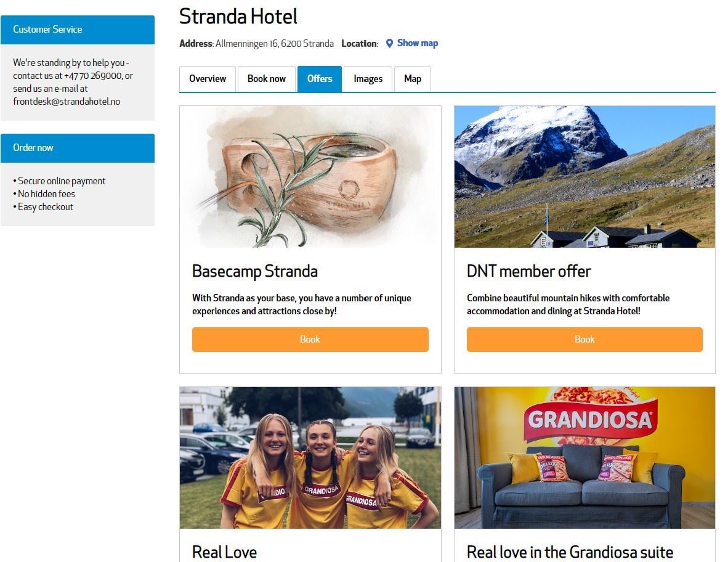Open the Book now tab
Screen dimensions: 728x562
pos(267,79)
